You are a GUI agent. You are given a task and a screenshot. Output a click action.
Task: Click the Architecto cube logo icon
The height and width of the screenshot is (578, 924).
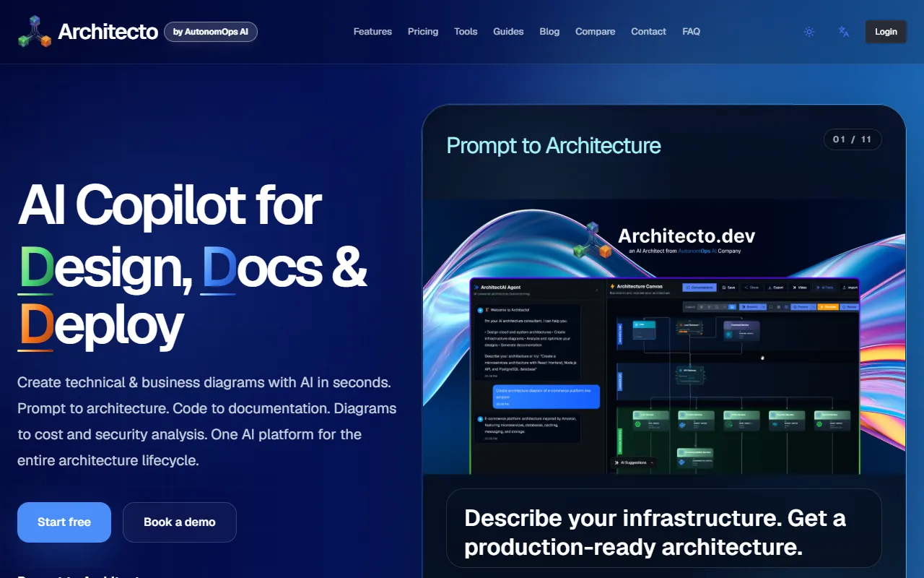click(x=35, y=32)
